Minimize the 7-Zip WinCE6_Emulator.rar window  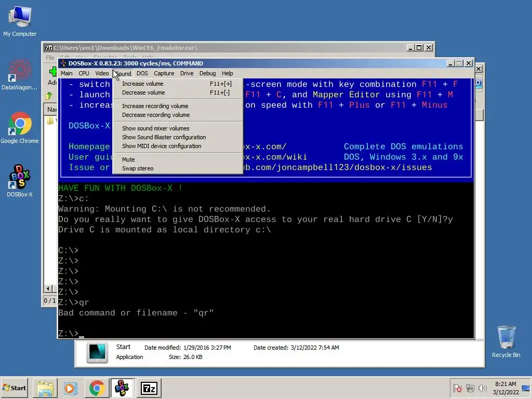click(410, 48)
